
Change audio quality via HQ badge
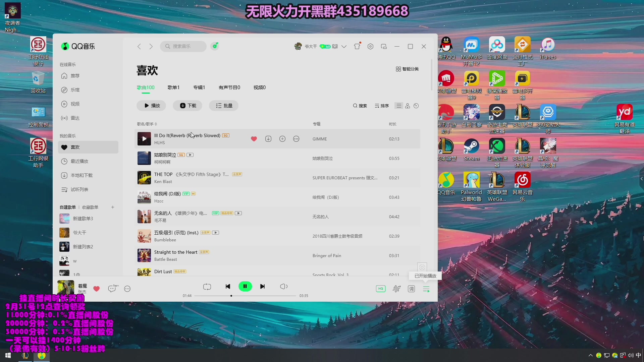[381, 289]
